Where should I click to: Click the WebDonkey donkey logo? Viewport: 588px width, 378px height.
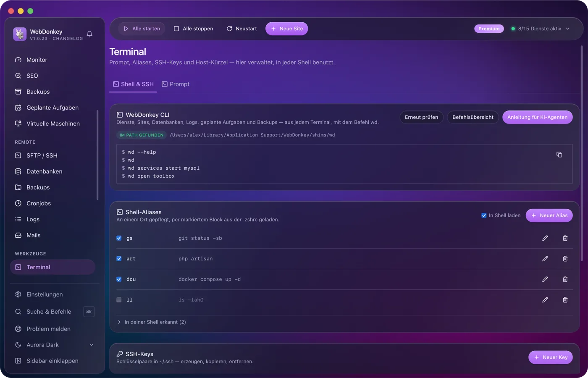click(x=20, y=34)
